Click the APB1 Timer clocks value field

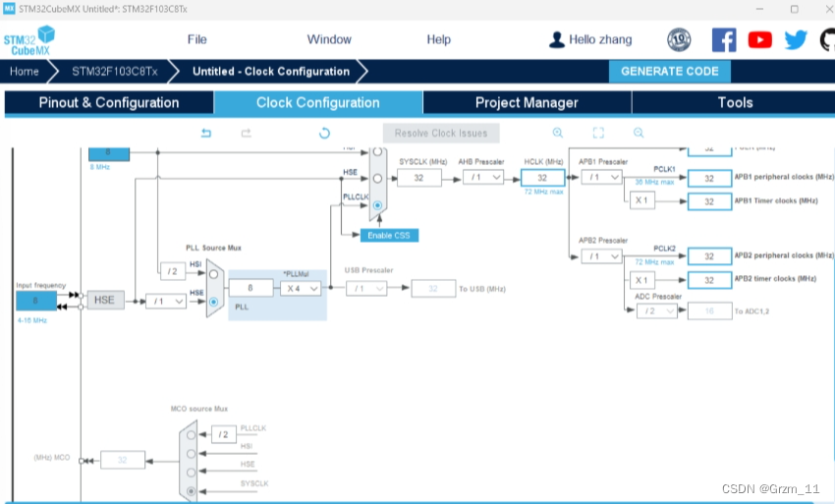pos(709,201)
